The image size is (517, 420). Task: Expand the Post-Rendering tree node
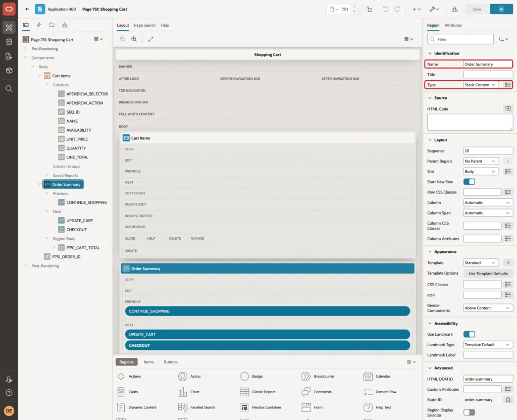[x=25, y=266]
